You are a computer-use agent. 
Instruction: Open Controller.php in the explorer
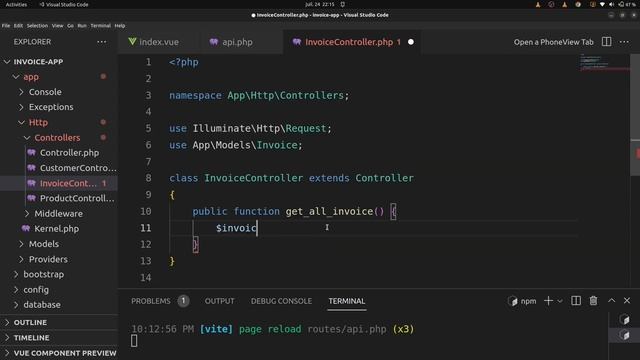69,153
